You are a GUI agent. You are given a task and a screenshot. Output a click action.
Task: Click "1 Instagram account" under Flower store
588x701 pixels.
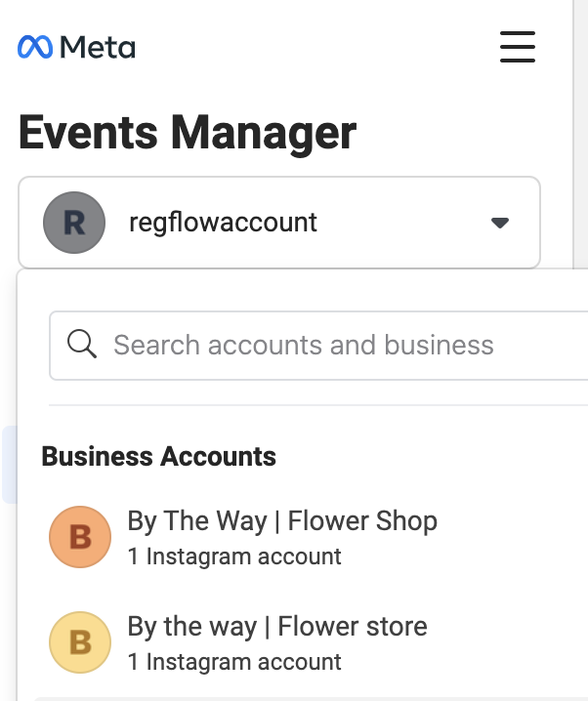[x=234, y=662]
